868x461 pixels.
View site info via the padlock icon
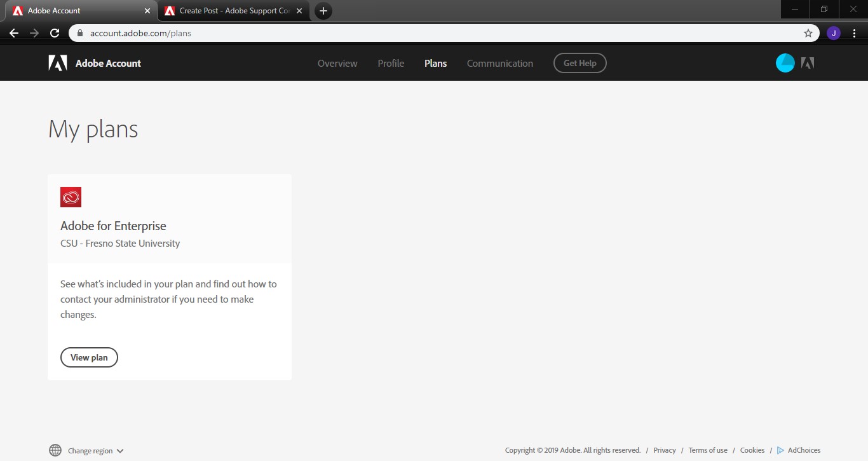coord(80,33)
